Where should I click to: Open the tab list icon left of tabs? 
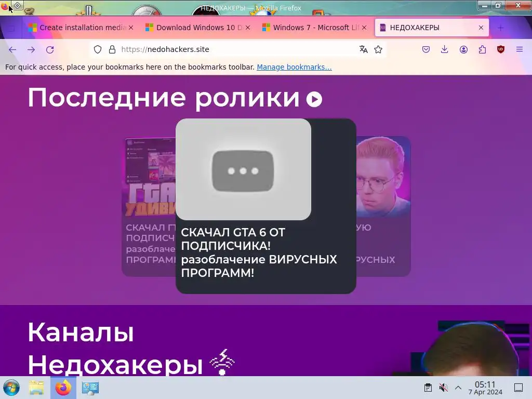click(x=11, y=28)
